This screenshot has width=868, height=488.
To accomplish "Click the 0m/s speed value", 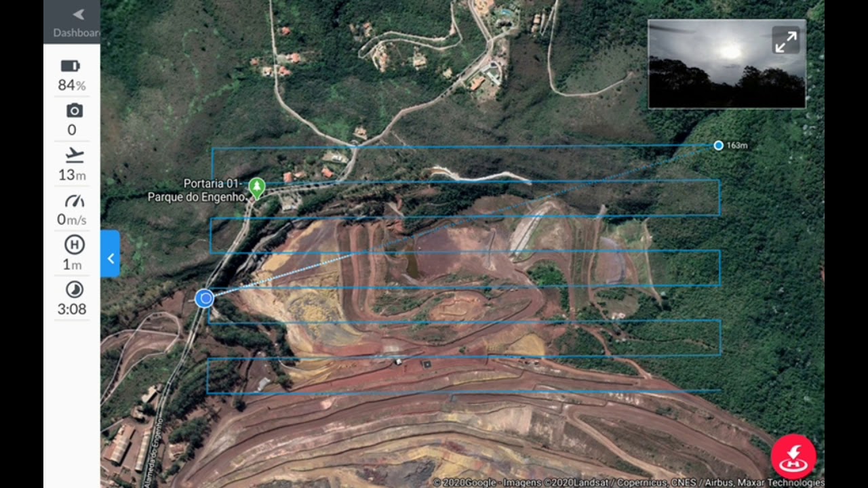I will point(72,220).
